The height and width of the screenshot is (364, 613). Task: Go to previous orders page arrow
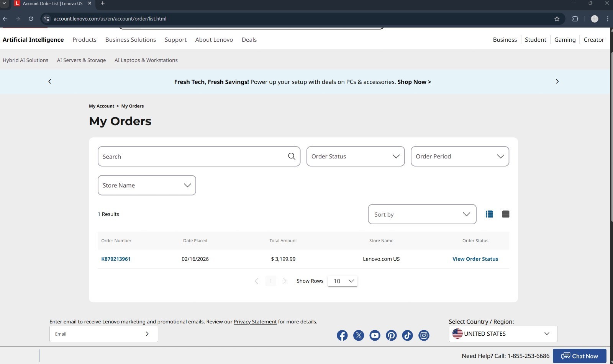(257, 281)
